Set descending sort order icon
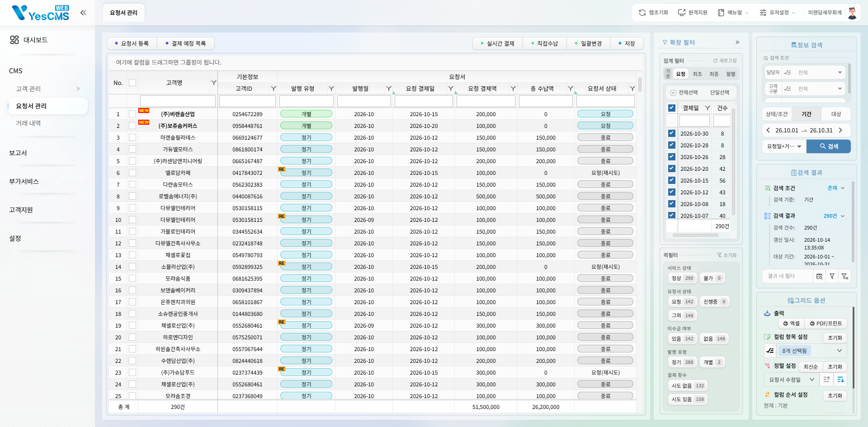 840,380
